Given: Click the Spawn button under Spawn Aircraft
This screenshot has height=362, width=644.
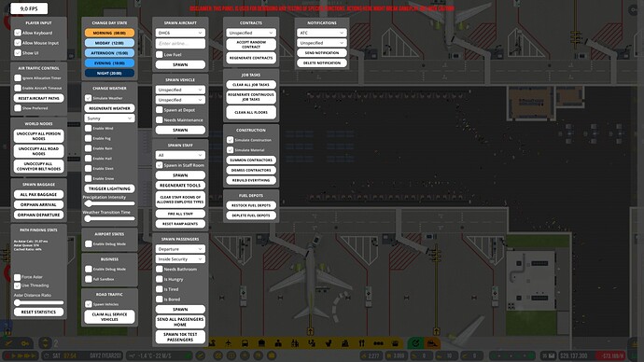Looking at the screenshot, I should (180, 64).
